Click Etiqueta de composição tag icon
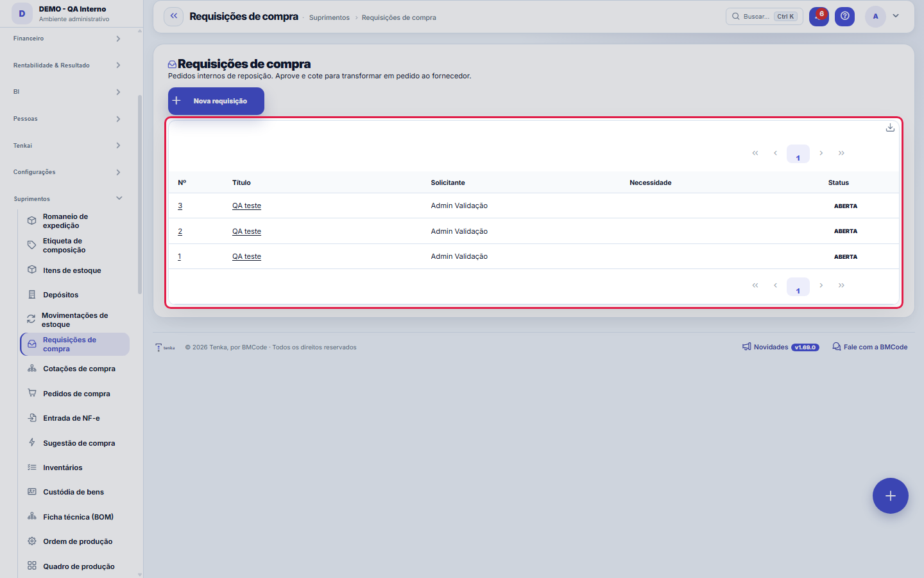 tap(31, 245)
